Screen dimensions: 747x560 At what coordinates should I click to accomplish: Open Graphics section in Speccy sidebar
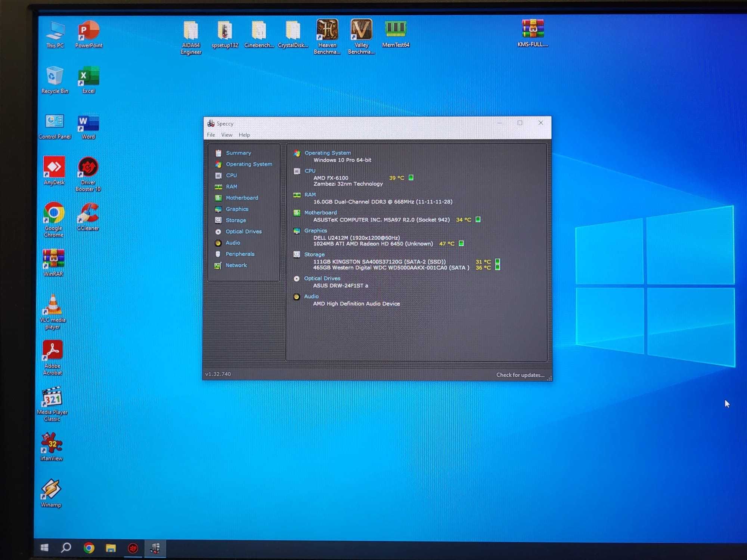237,209
